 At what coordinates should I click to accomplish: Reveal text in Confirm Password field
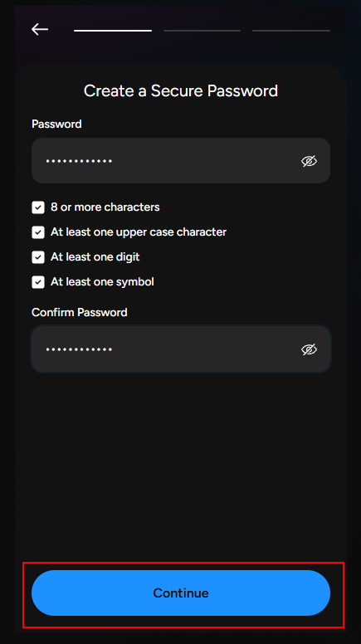tap(309, 349)
